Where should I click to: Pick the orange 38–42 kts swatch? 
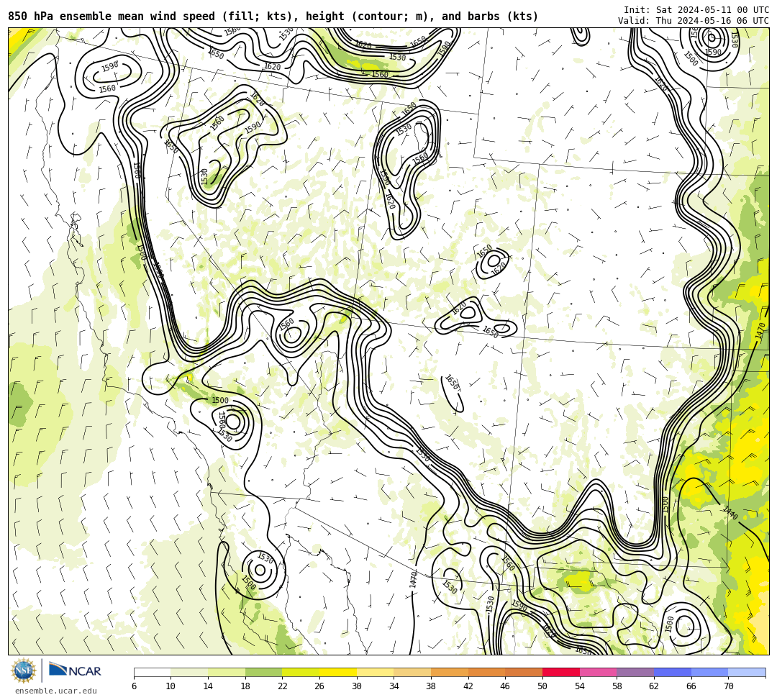click(450, 672)
